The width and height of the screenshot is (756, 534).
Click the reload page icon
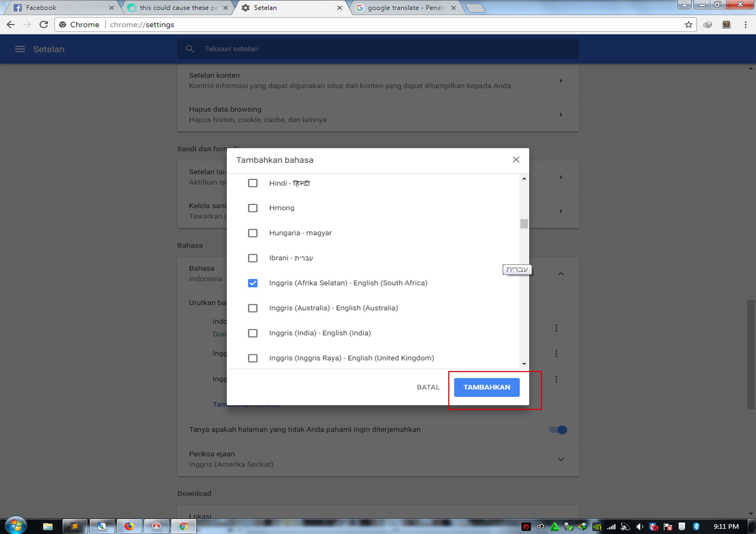click(x=44, y=25)
